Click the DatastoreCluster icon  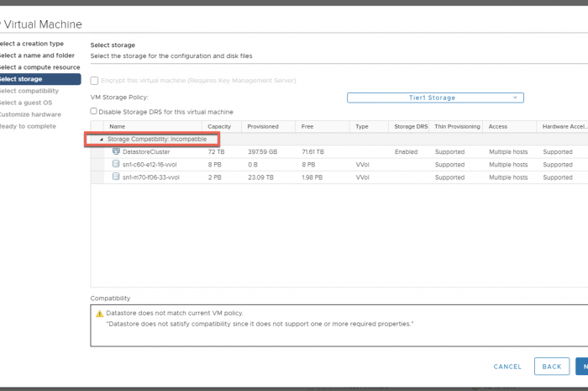[116, 152]
